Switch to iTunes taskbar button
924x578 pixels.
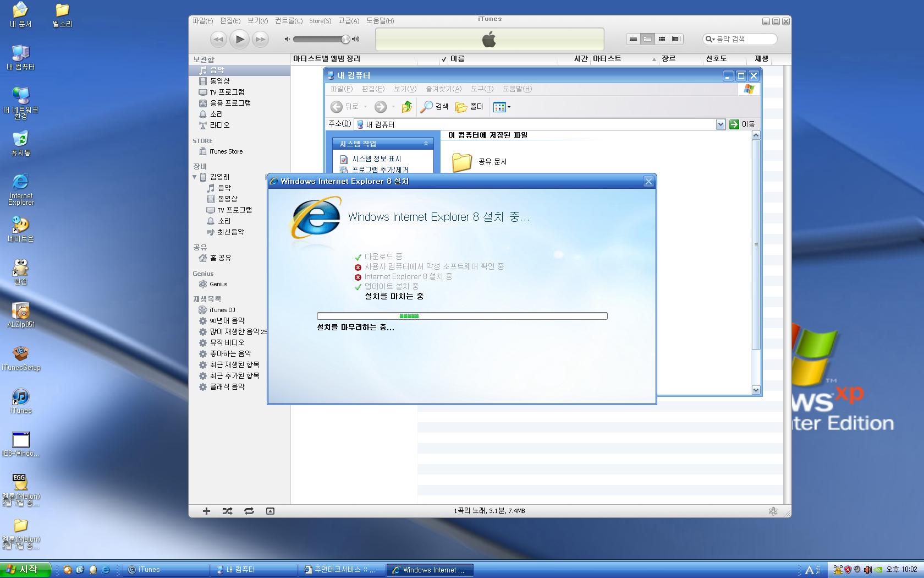point(165,570)
